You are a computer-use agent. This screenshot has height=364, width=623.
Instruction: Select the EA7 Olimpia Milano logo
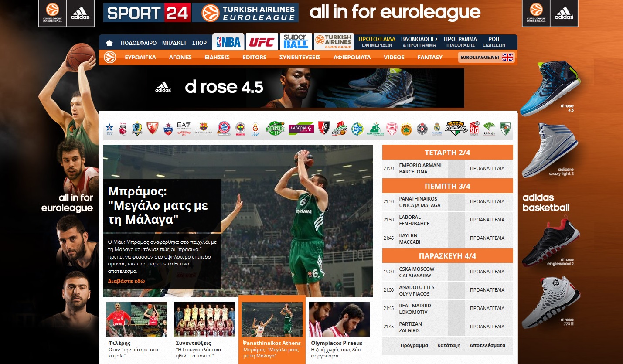184,129
